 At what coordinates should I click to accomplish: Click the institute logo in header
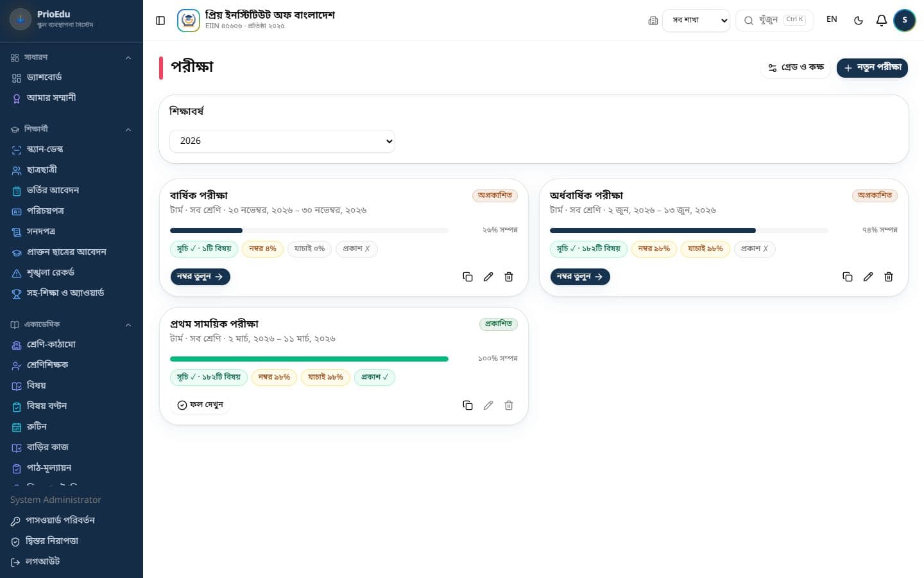coord(188,20)
